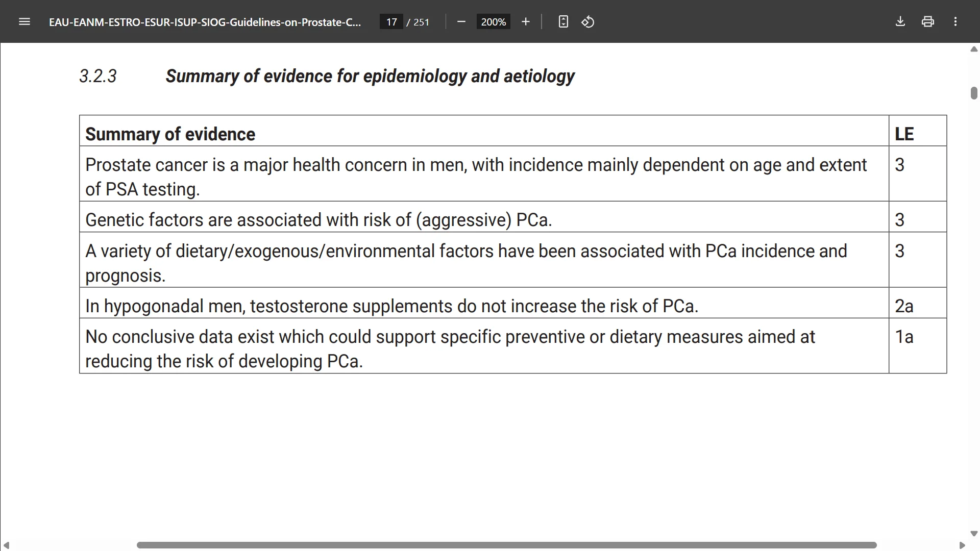This screenshot has width=980, height=551.
Task: Click the vertical scrollbar up arrow
Action: coord(974,49)
